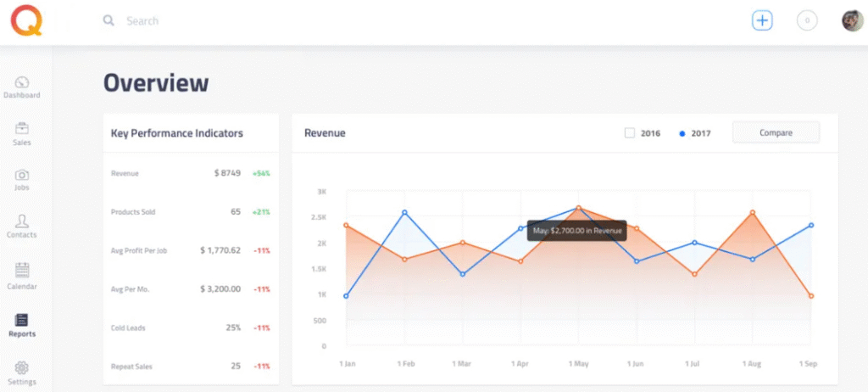868x392 pixels.
Task: Go to Jobs camera icon
Action: pyautogui.click(x=22, y=175)
